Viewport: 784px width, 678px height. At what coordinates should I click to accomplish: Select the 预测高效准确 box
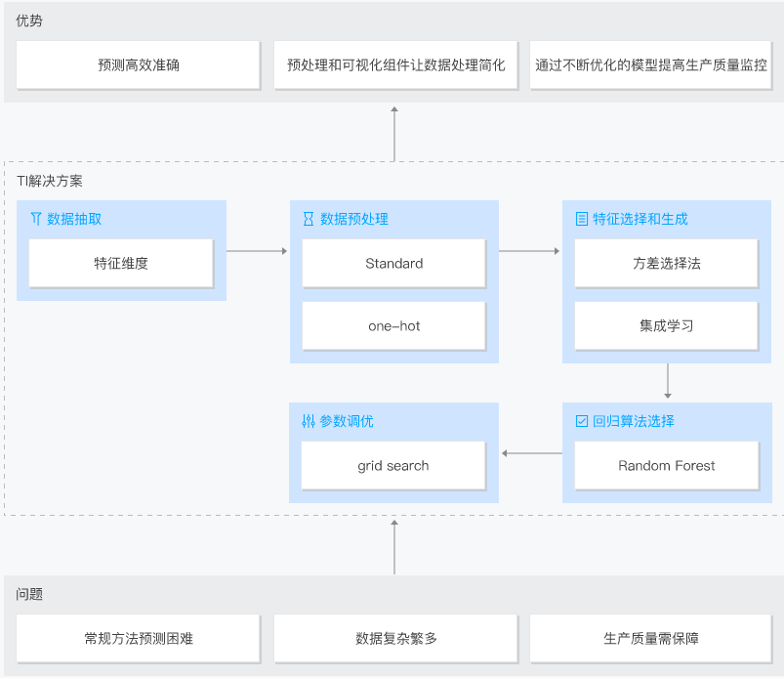139,65
